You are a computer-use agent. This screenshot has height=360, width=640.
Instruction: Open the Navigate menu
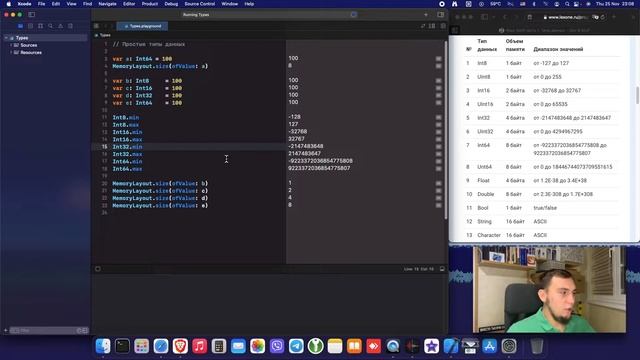(x=108, y=4)
